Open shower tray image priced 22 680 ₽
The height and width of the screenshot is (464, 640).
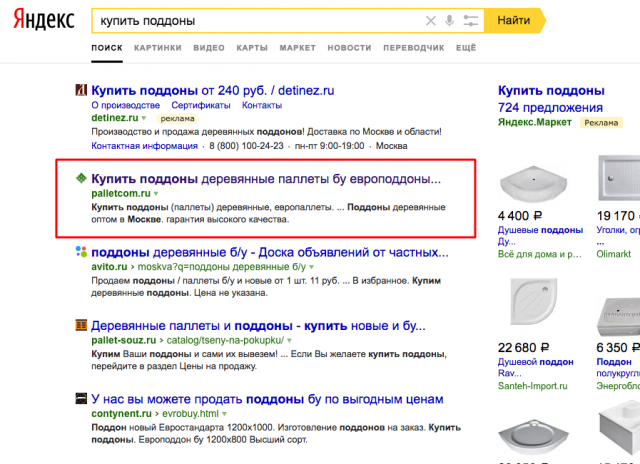pos(534,302)
